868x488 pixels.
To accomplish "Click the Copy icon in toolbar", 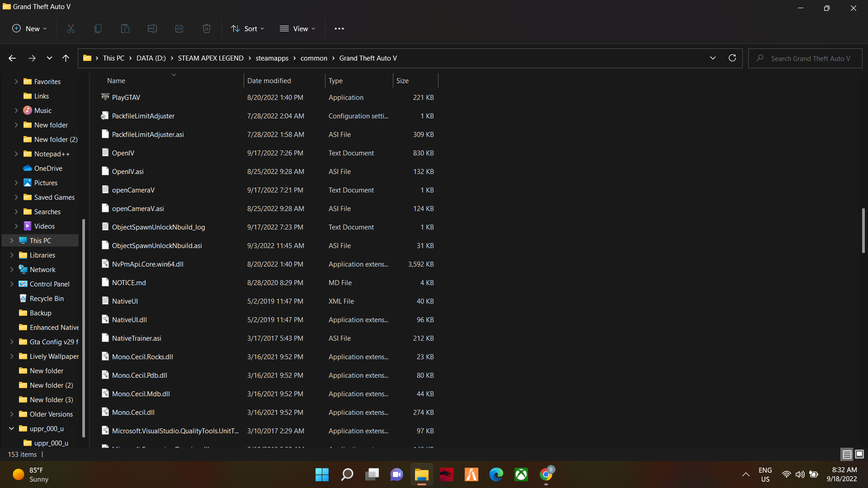I will point(98,28).
